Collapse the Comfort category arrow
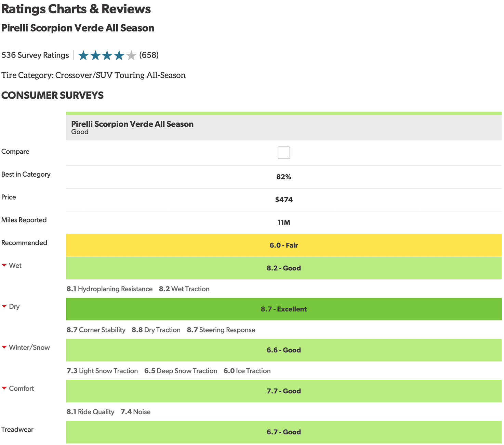The image size is (504, 445). pyautogui.click(x=4, y=389)
